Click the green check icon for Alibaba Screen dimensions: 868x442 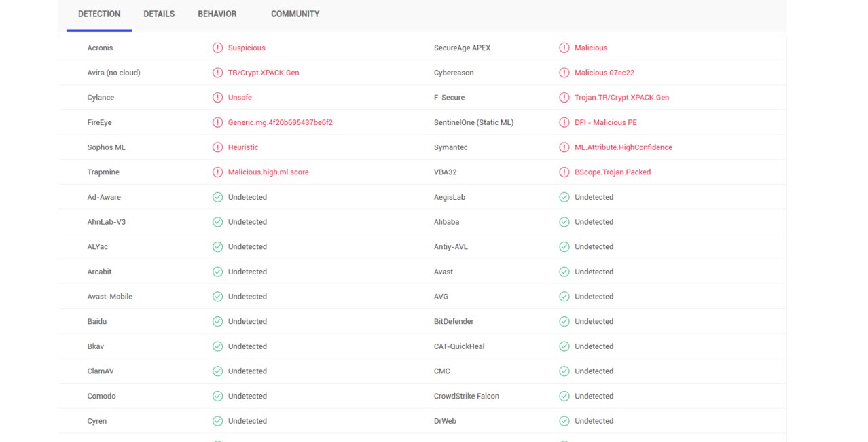point(564,222)
